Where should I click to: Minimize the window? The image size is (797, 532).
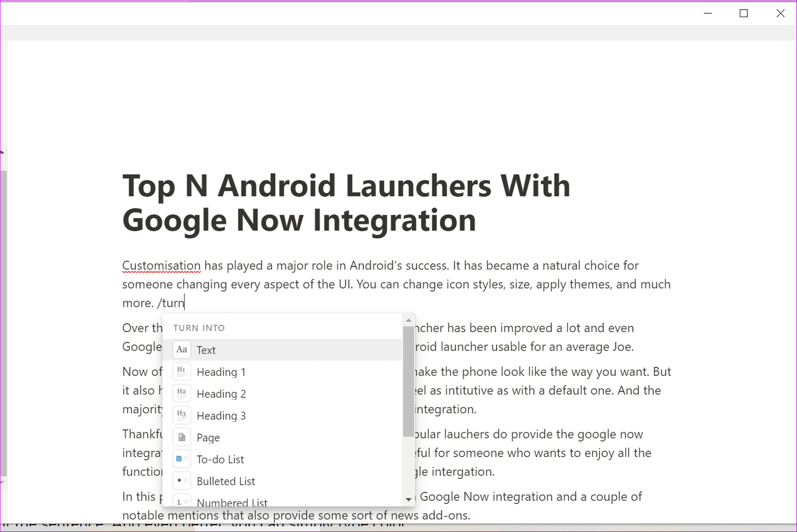(708, 13)
